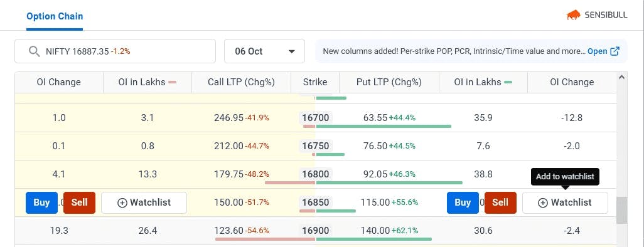Expand the 06 Oct expiry dropdown

[x=264, y=51]
